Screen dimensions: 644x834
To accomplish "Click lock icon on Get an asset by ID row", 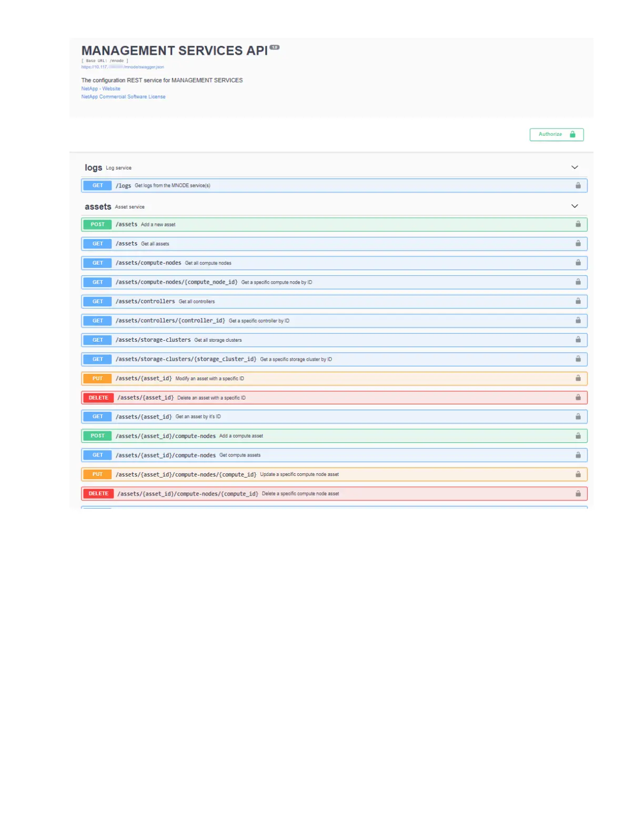I will [578, 416].
